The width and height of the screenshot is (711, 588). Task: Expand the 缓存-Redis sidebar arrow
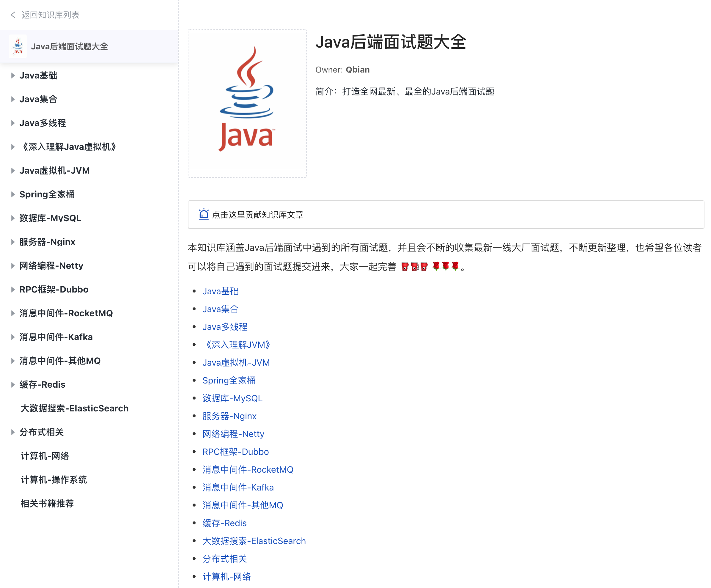click(12, 385)
